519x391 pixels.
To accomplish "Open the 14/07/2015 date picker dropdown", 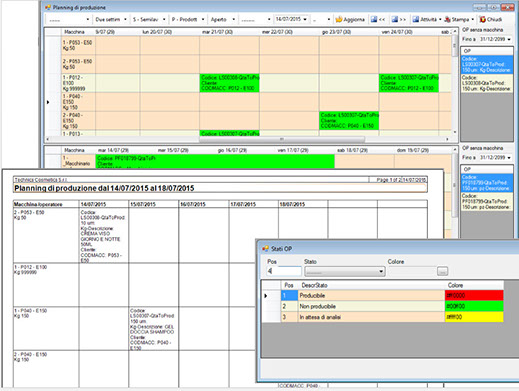I will [305, 19].
